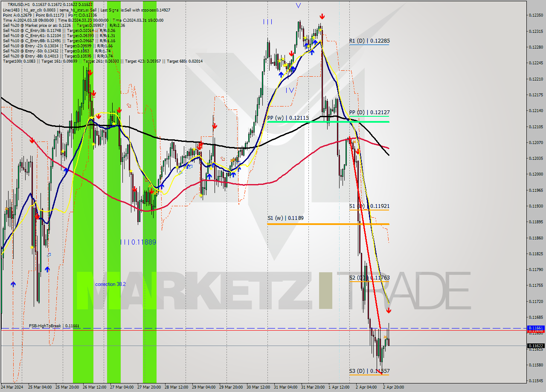Viewport: 546px width, 392px height.
Task: Click the blue wave 'V' label at top
Action: pyautogui.click(x=298, y=6)
